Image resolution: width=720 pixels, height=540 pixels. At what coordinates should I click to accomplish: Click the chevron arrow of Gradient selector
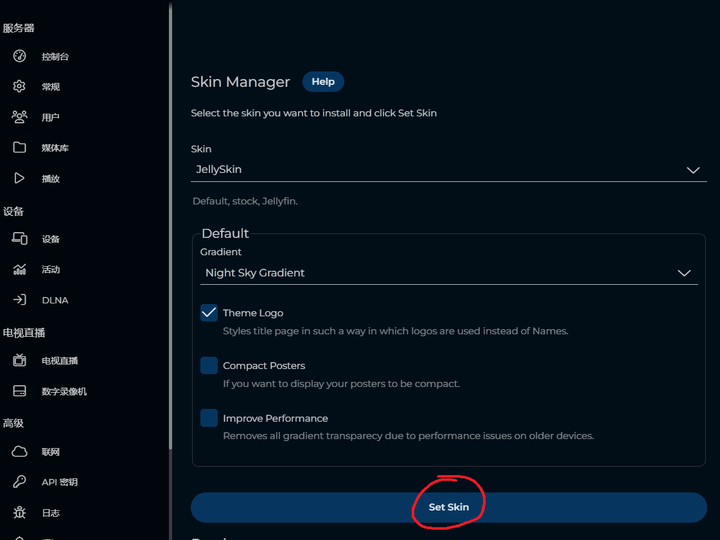[684, 273]
